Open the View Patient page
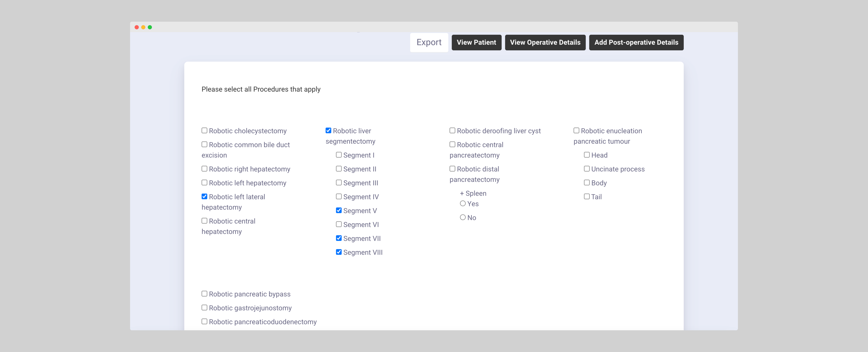Viewport: 868px width, 352px height. pos(476,43)
